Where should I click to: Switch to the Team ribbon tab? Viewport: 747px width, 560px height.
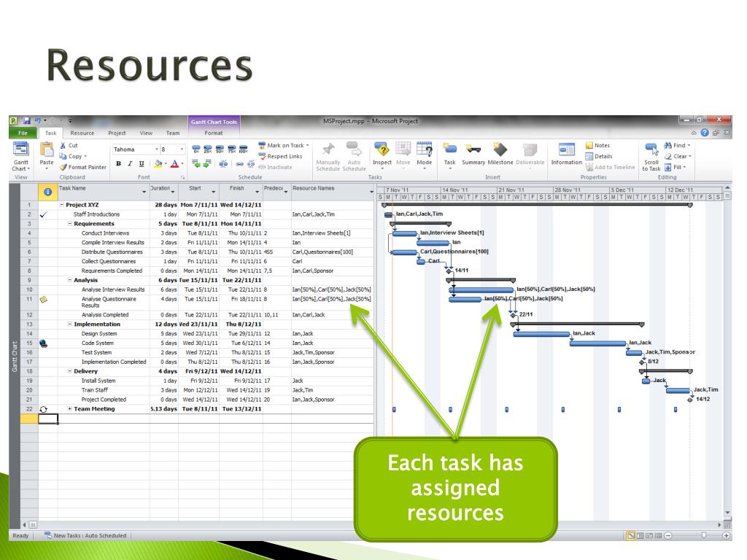click(172, 133)
